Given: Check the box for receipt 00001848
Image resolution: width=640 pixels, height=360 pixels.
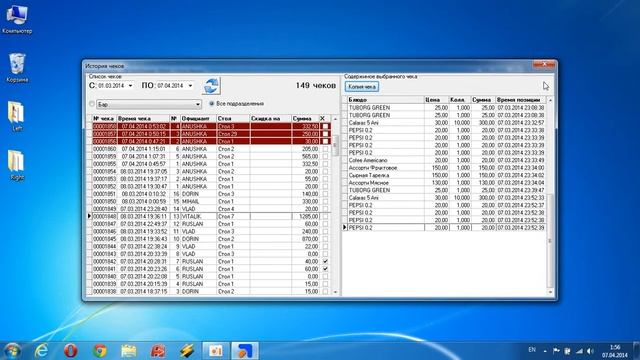Looking at the screenshot, I should pyautogui.click(x=325, y=216).
